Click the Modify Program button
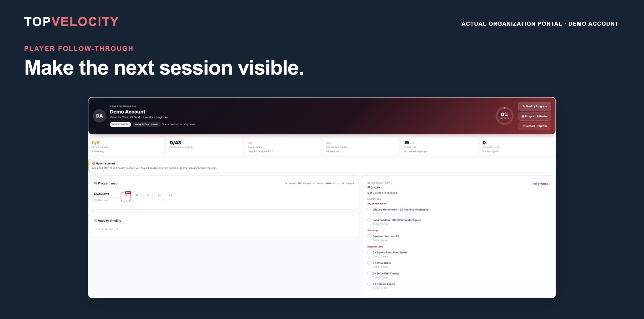 pyautogui.click(x=534, y=106)
